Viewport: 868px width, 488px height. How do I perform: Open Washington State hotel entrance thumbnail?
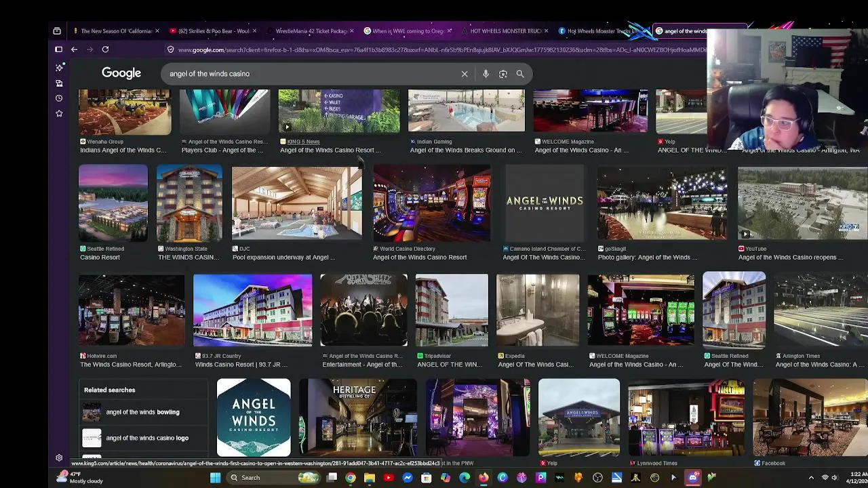tap(189, 203)
